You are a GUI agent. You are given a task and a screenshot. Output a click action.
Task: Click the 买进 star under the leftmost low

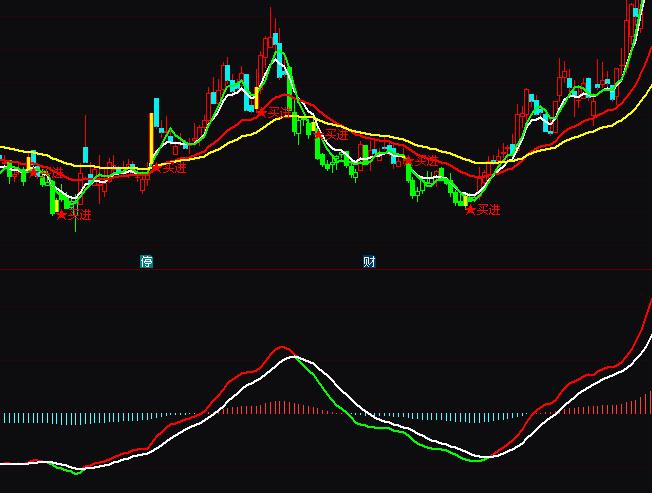pos(61,214)
